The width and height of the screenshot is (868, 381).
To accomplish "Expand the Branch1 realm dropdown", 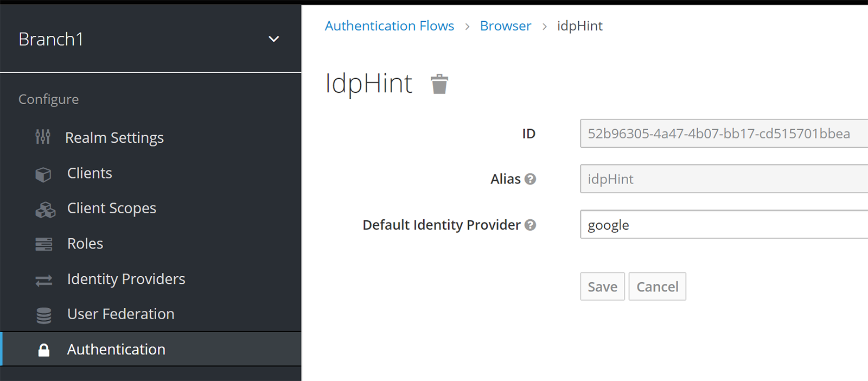I will pos(274,39).
